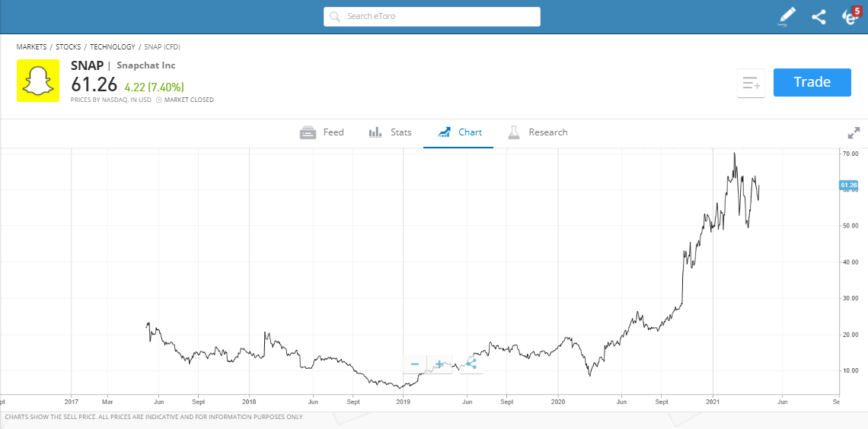Zoom out chart with minus button
The height and width of the screenshot is (429, 868).
pyautogui.click(x=415, y=364)
